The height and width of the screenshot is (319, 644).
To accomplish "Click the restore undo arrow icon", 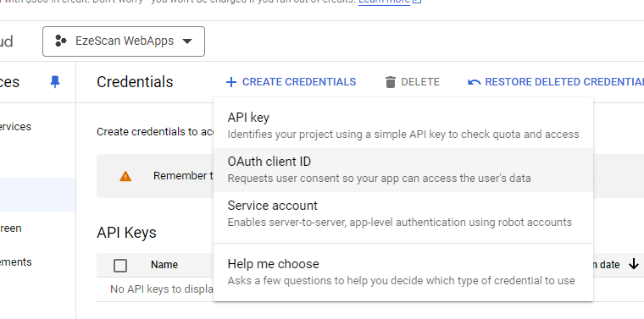I will pos(475,82).
